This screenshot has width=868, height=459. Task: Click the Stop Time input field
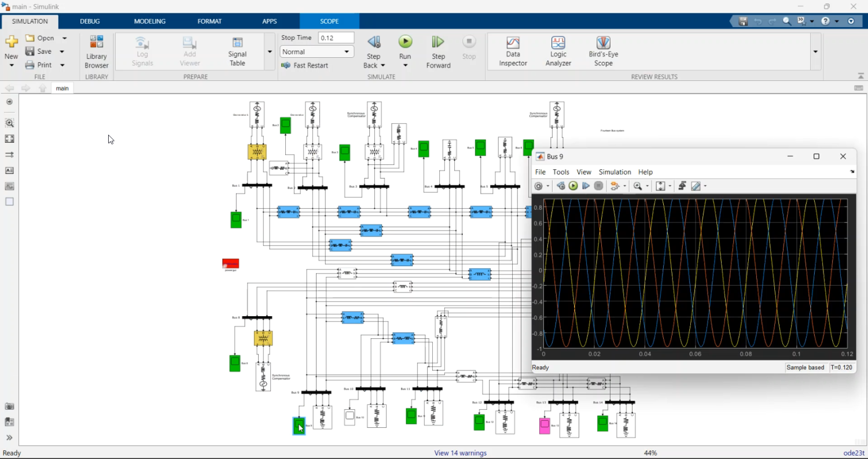pyautogui.click(x=336, y=38)
